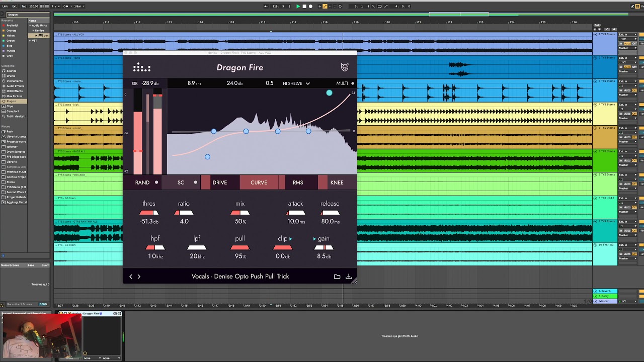Adjust the ratio slider in Dragon Fire
Image resolution: width=644 pixels, height=362 pixels.
tap(184, 213)
